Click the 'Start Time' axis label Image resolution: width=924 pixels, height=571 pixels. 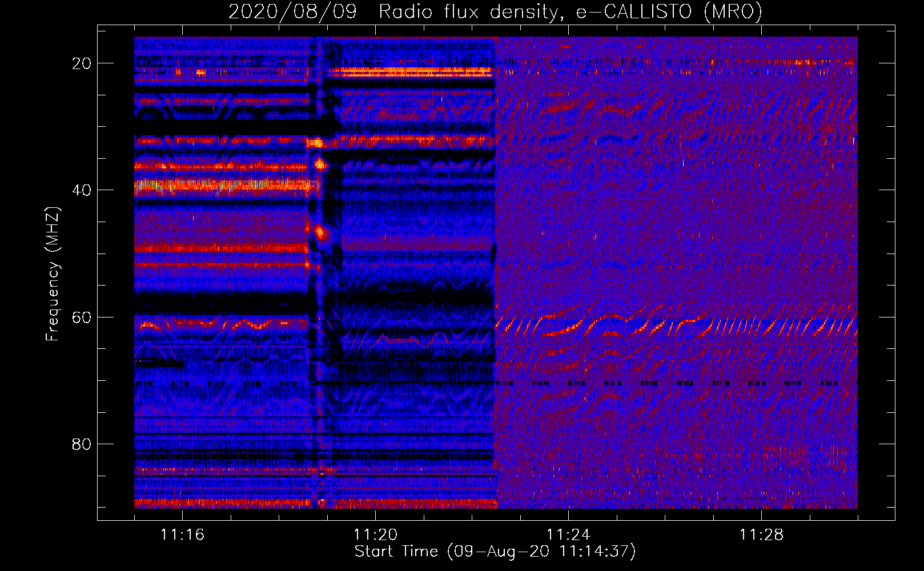[495, 552]
